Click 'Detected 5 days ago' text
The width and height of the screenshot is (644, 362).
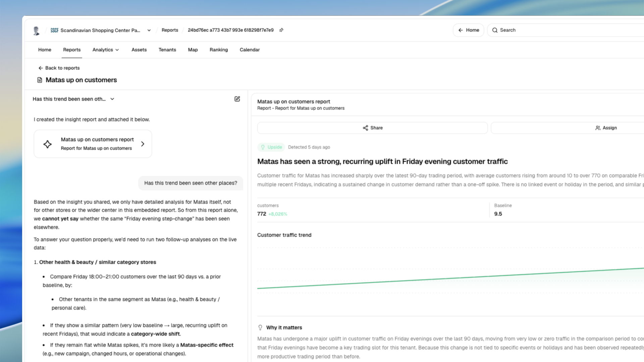(x=309, y=147)
